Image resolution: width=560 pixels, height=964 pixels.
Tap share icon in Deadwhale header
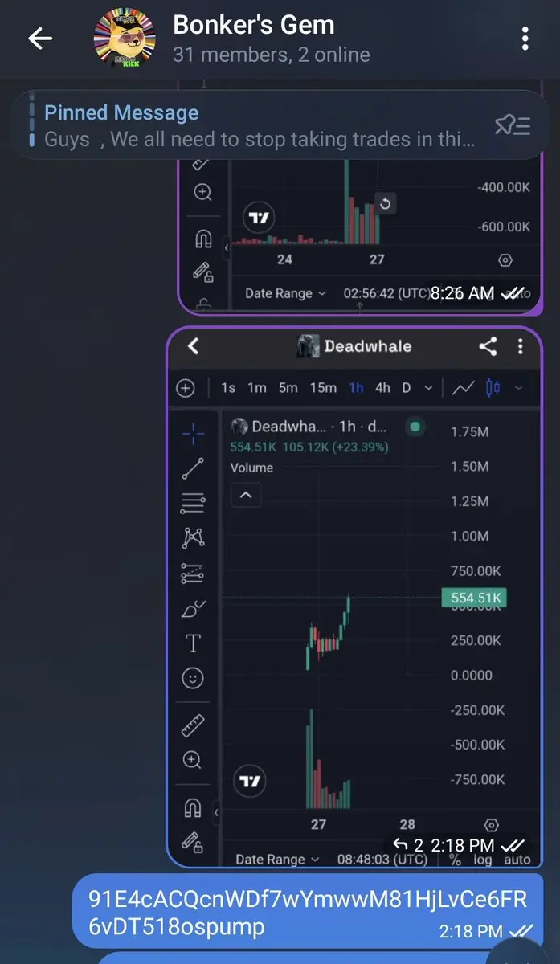click(488, 346)
